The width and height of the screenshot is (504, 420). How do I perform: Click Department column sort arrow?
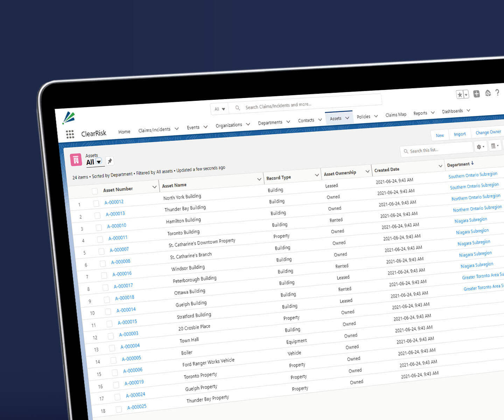472,163
